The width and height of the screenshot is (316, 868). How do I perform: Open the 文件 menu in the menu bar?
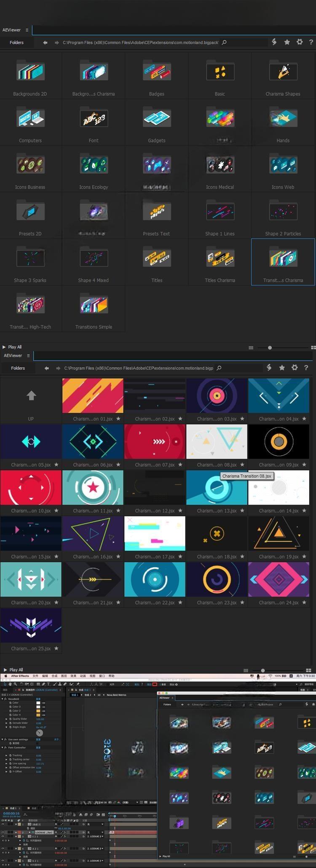click(35, 676)
